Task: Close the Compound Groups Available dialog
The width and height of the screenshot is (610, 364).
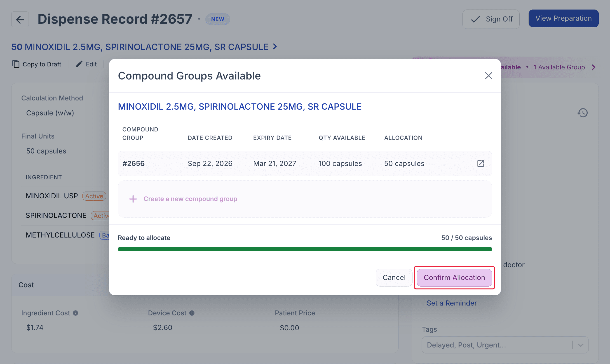Action: point(488,75)
